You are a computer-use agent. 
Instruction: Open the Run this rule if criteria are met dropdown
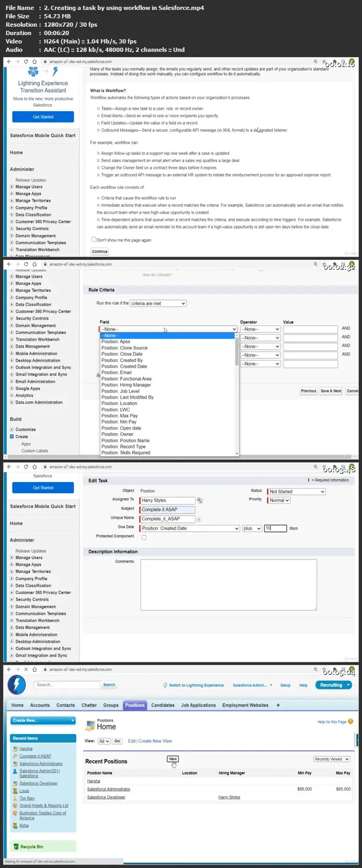point(158,304)
